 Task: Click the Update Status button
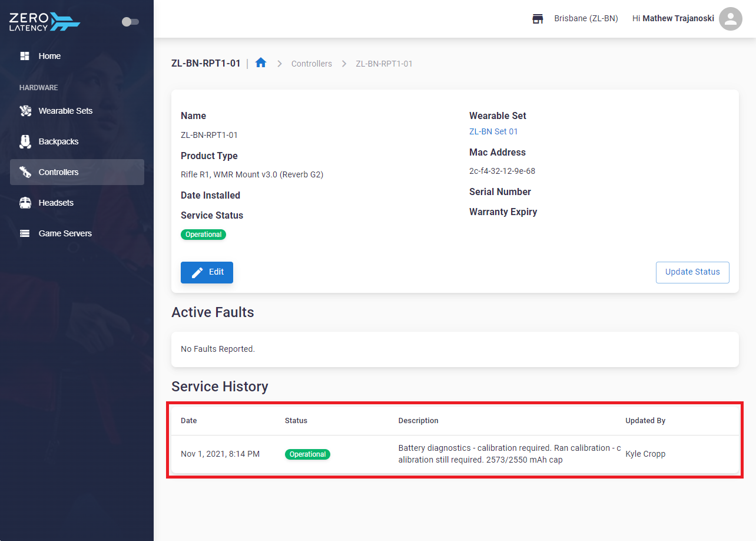[692, 272]
